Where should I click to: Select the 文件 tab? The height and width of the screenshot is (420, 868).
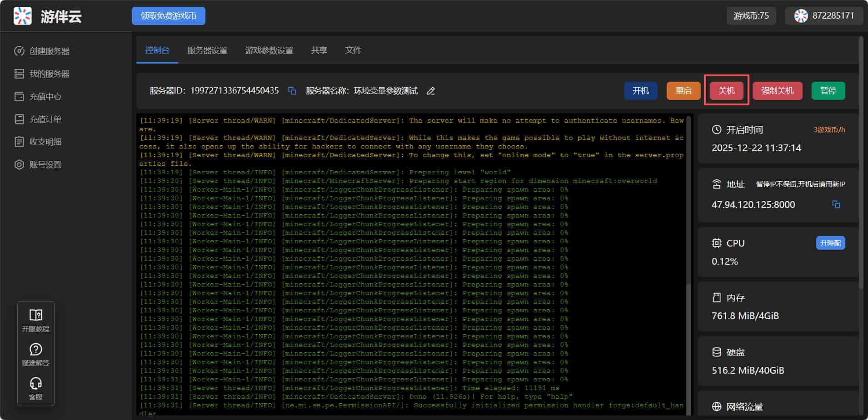[x=353, y=50]
